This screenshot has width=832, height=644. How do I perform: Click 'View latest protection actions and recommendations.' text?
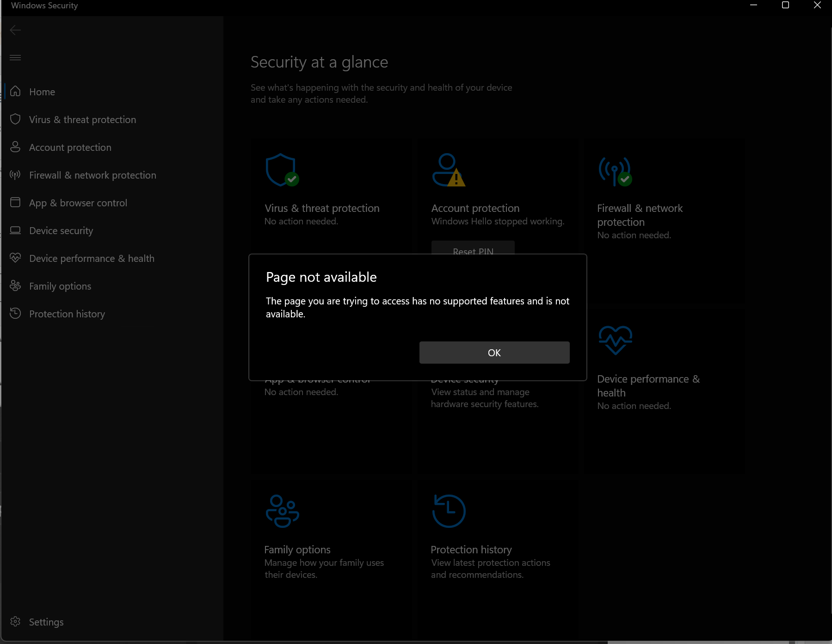tap(491, 569)
